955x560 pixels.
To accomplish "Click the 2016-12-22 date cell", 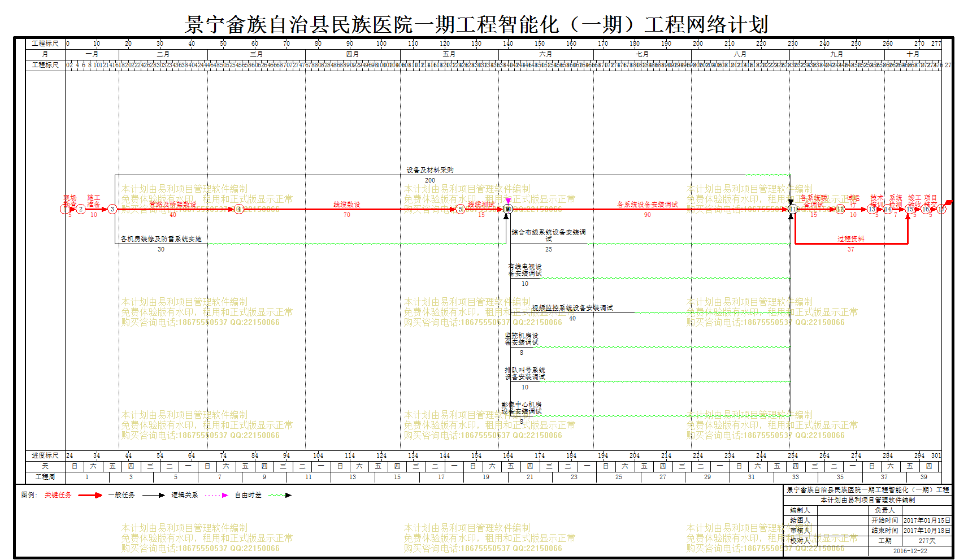I will pos(910,551).
